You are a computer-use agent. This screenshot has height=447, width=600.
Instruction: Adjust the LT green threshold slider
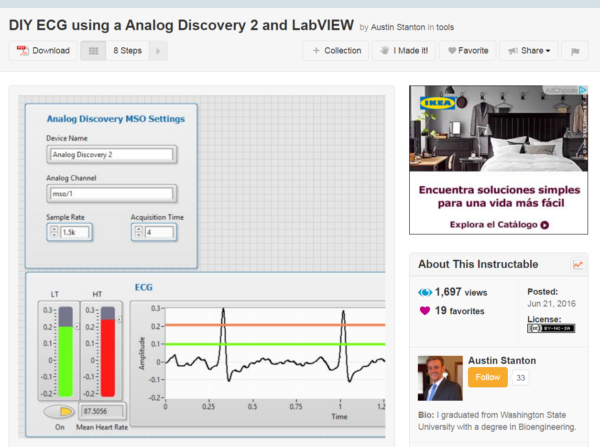coord(65,351)
